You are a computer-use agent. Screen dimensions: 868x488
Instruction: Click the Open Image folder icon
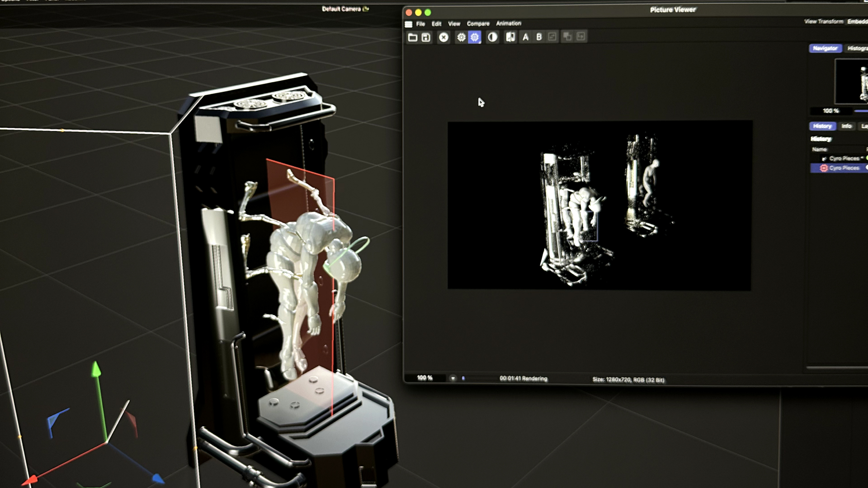click(x=412, y=38)
